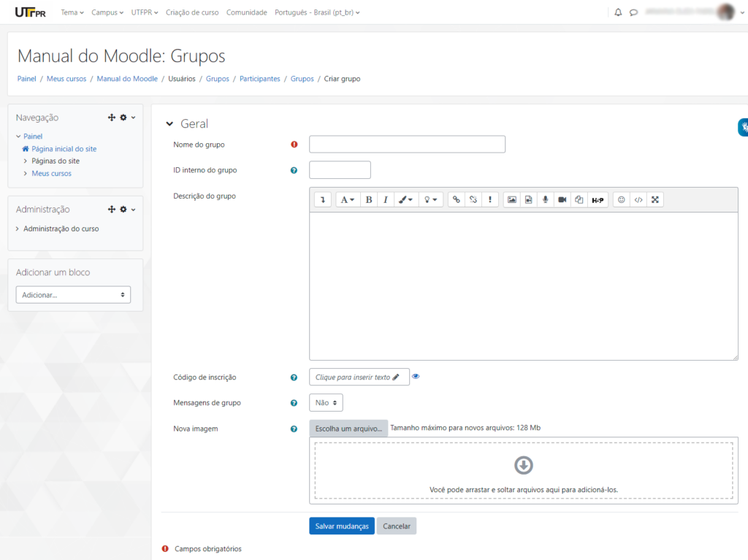Viewport: 748px width, 560px height.
Task: Click the toolbar expand (show more buttons) icon
Action: click(323, 200)
